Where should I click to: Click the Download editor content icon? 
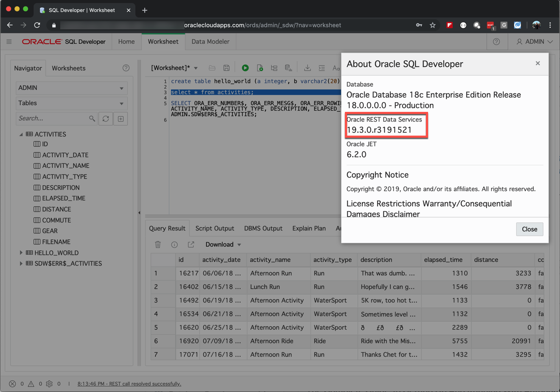pyautogui.click(x=308, y=68)
